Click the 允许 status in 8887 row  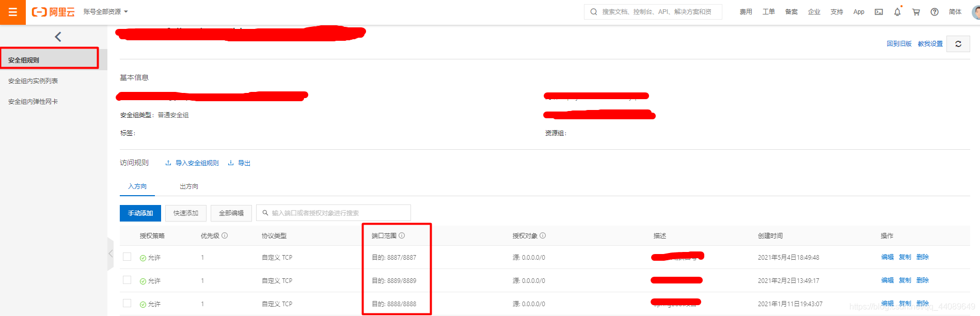(150, 258)
